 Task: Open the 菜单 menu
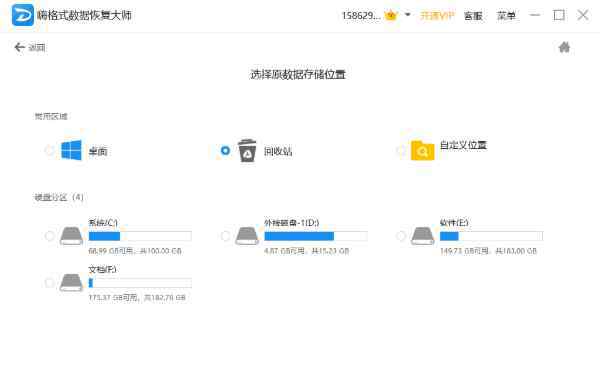pyautogui.click(x=506, y=16)
